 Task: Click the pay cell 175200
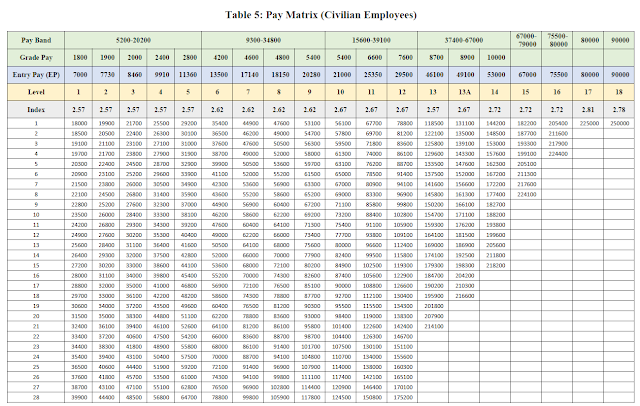pyautogui.click(x=403, y=397)
